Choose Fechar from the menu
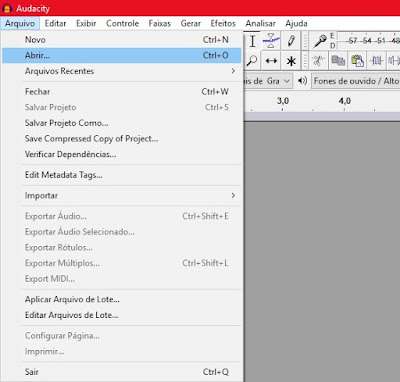 pos(122,91)
